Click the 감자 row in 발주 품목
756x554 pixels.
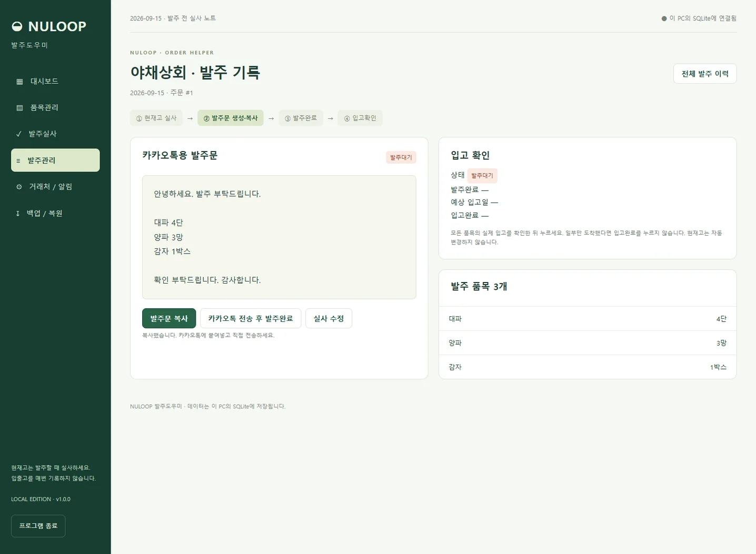pos(588,367)
